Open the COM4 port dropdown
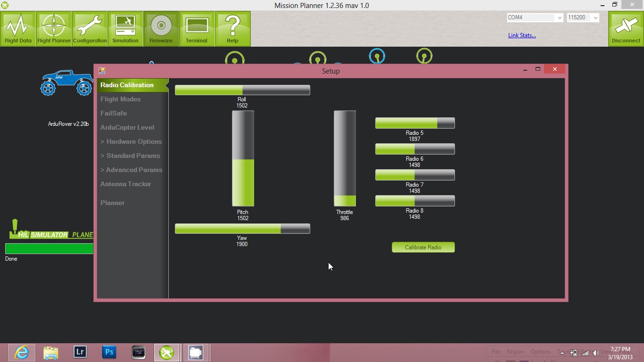 point(559,17)
